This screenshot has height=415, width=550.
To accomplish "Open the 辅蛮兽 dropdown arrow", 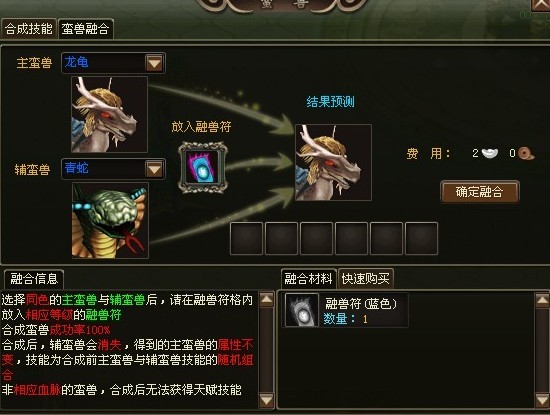I will (154, 169).
